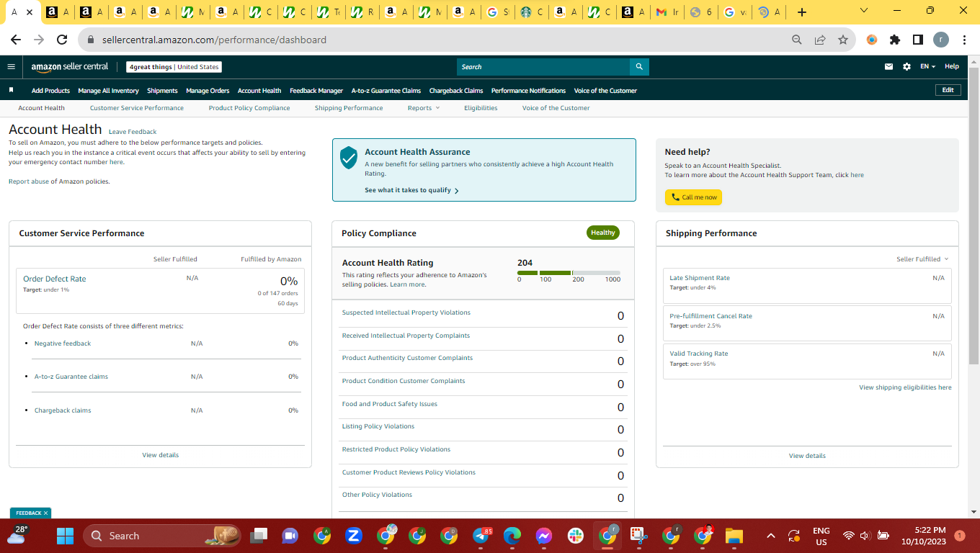Reload the page in Chrome

coord(62,40)
